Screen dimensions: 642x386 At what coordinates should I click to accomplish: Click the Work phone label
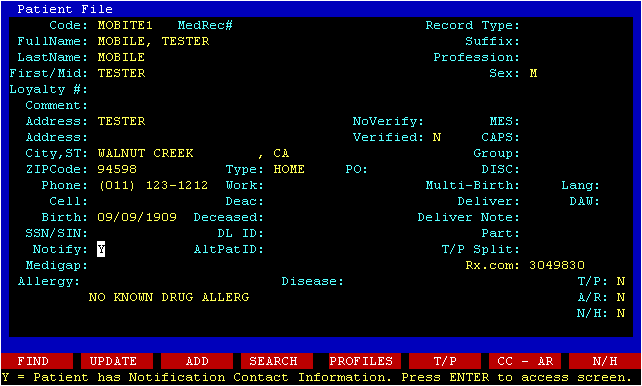pyautogui.click(x=245, y=185)
